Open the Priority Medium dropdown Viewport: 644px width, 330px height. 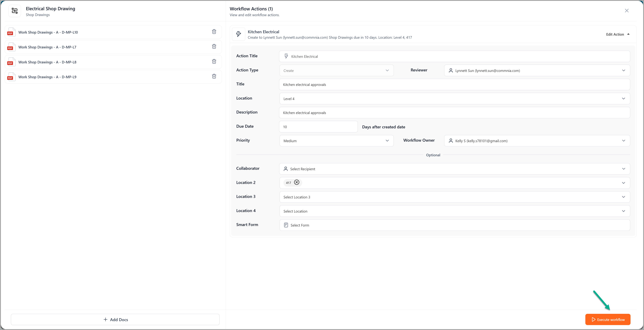click(336, 141)
